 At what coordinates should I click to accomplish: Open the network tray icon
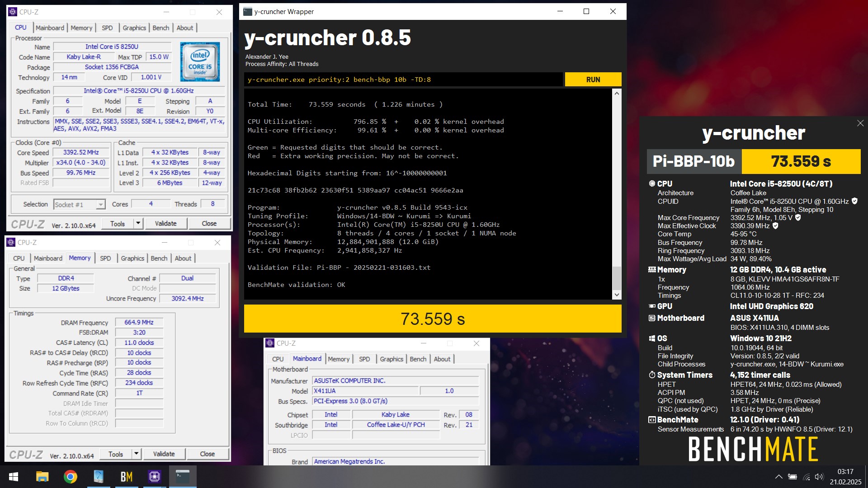(806, 477)
